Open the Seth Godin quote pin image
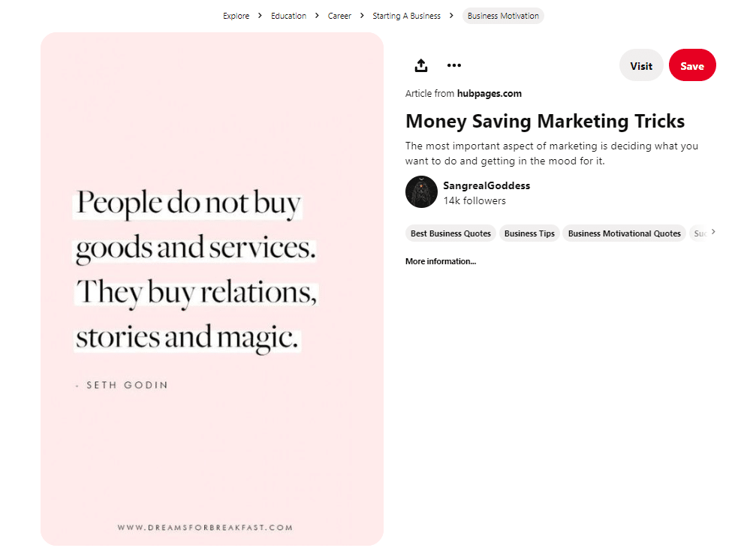 coord(212,289)
